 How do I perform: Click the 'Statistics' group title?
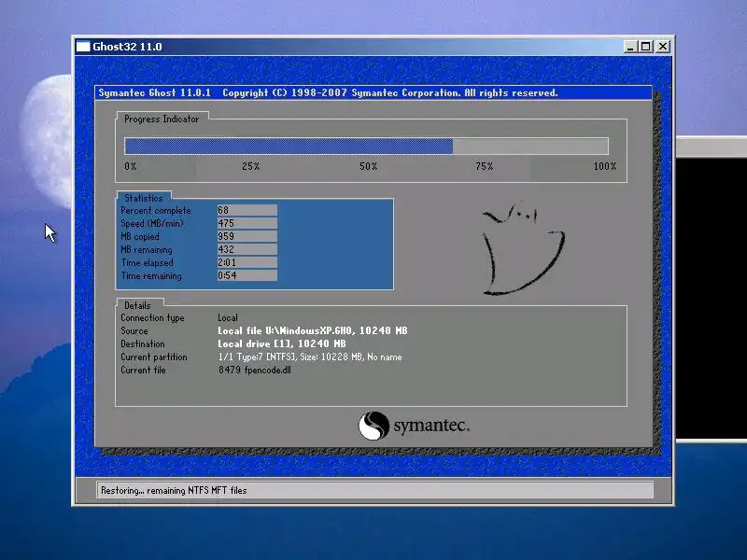tap(144, 198)
